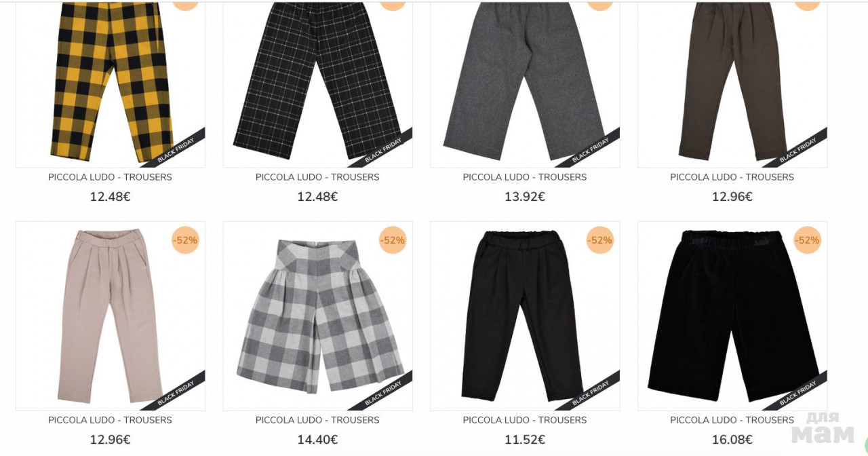The image size is (868, 456).
Task: Open the yellow checkered trousers image
Action: [111, 85]
